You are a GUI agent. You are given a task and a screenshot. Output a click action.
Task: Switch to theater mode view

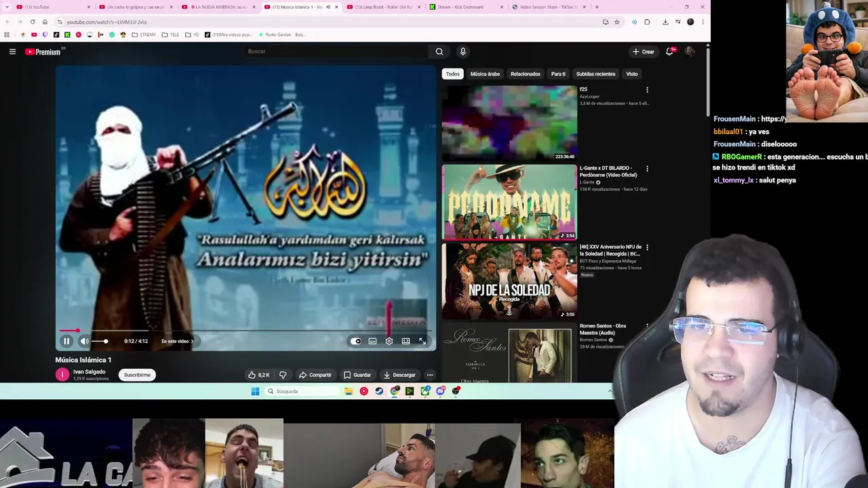(406, 341)
